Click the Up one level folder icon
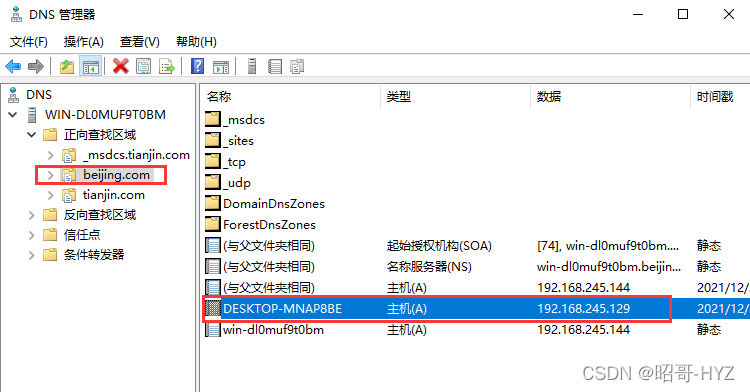This screenshot has height=392, width=750. (x=67, y=66)
